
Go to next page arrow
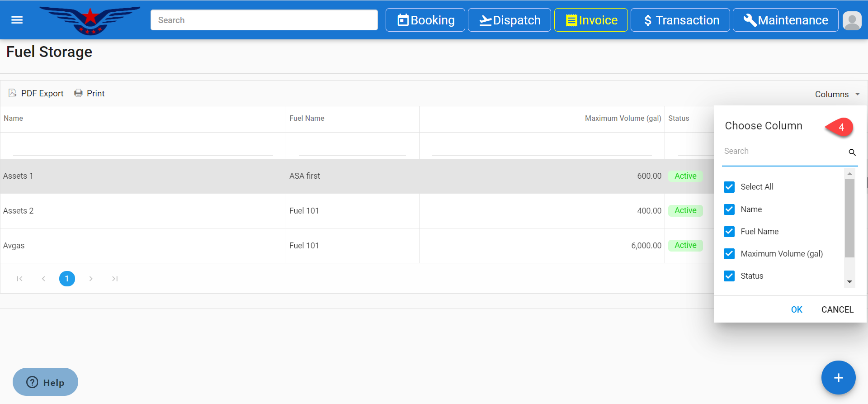click(91, 279)
